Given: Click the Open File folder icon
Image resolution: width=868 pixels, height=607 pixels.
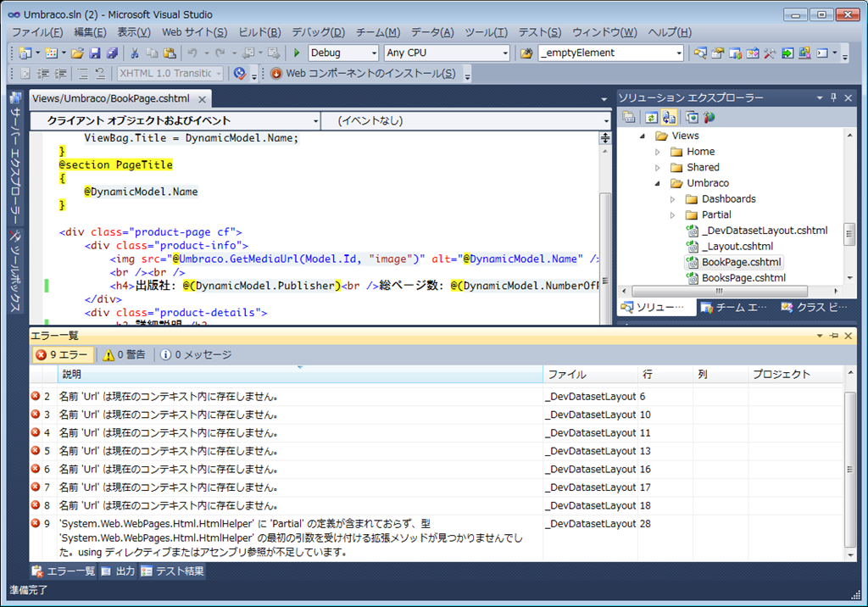Looking at the screenshot, I should tap(78, 53).
